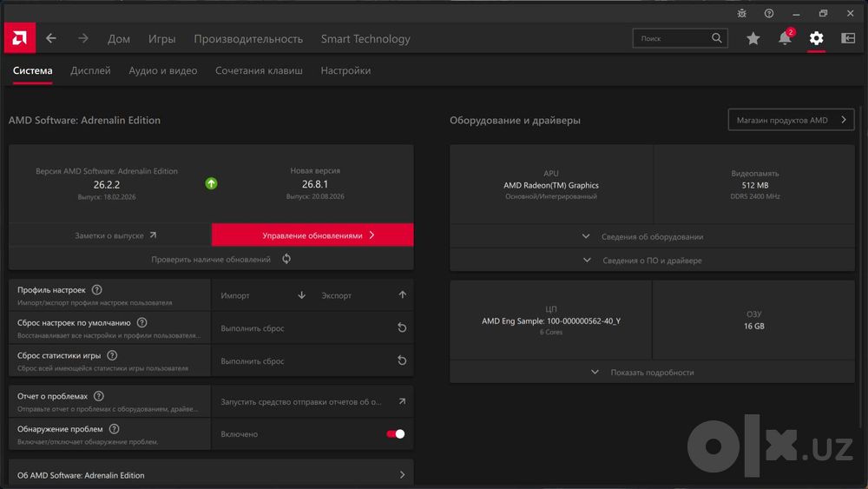Click RAM value 16 GB

coord(754,326)
